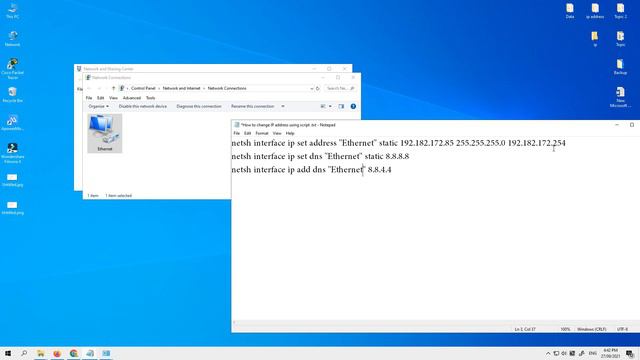Click the change view icon in Network Connections
Image resolution: width=640 pixels, height=360 pixels.
coord(323,107)
